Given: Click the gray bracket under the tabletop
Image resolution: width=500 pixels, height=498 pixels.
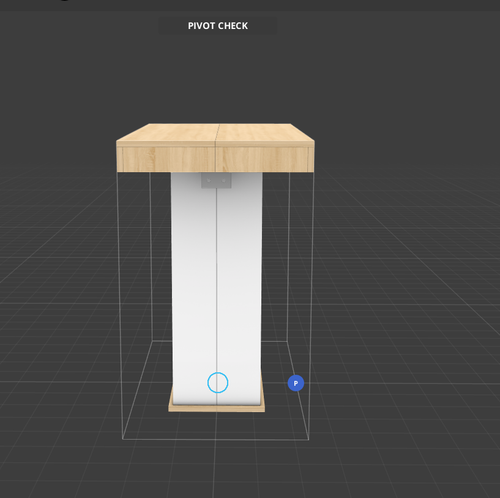Looking at the screenshot, I should [x=216, y=180].
